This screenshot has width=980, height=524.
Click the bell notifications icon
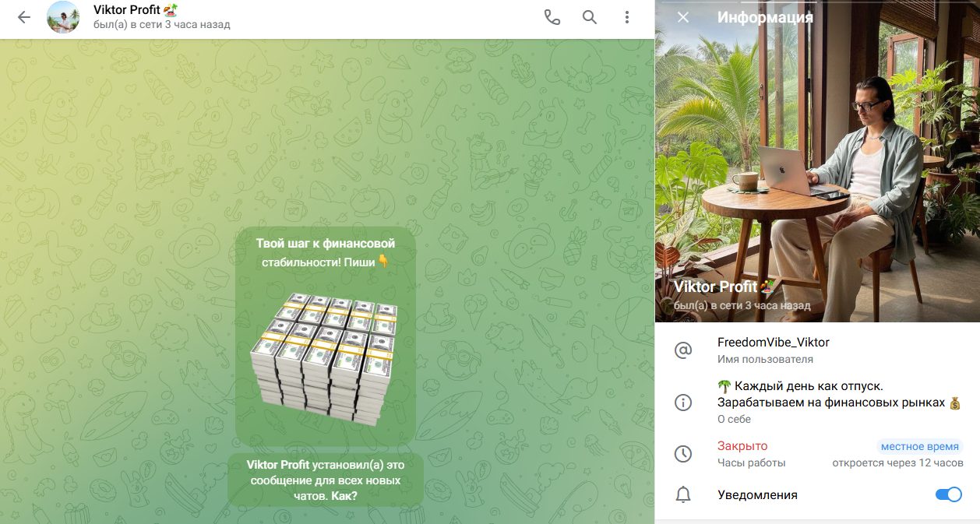[x=683, y=494]
